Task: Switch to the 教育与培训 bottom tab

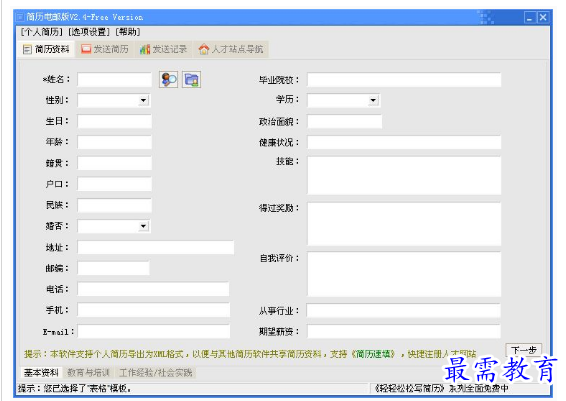Action: (88, 372)
